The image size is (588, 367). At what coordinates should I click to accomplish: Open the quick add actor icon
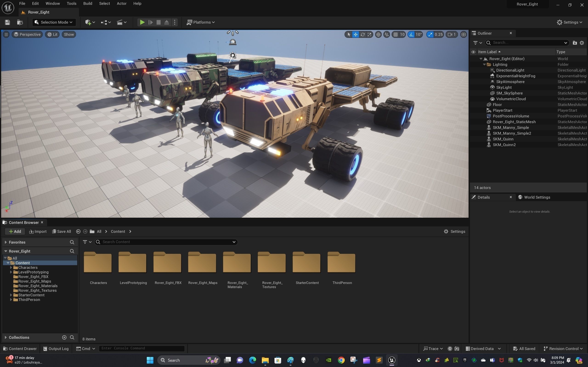coord(88,22)
